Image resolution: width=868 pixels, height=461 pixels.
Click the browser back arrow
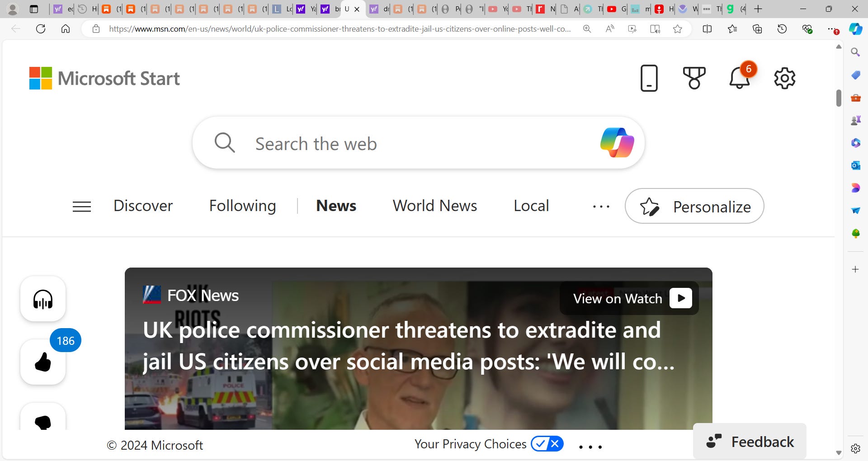click(16, 29)
